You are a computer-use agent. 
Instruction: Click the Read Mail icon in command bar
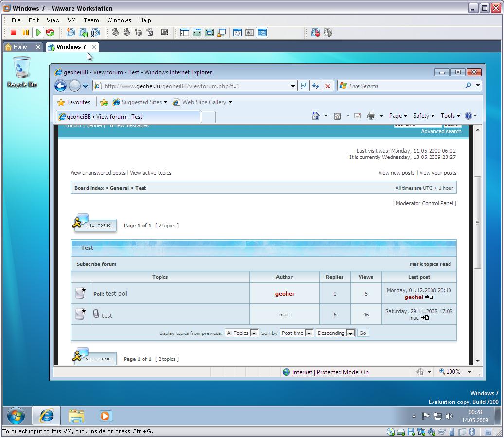358,116
